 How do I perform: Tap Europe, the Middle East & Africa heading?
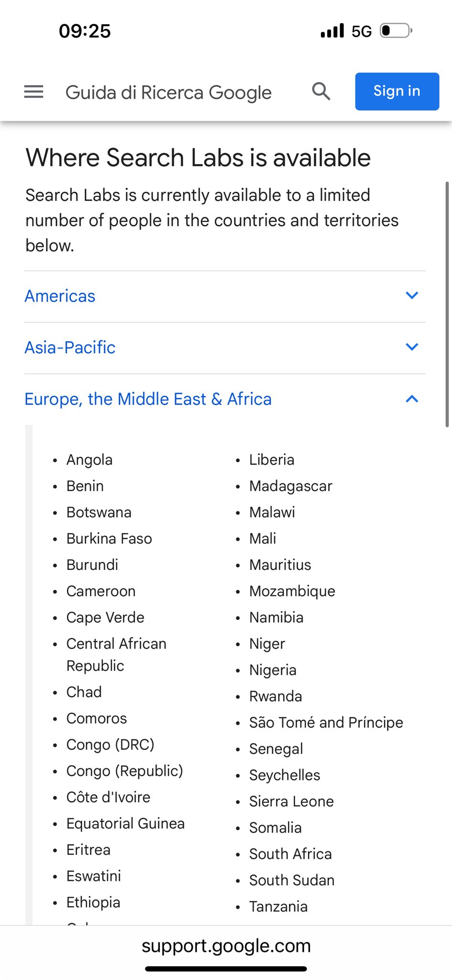(x=148, y=399)
